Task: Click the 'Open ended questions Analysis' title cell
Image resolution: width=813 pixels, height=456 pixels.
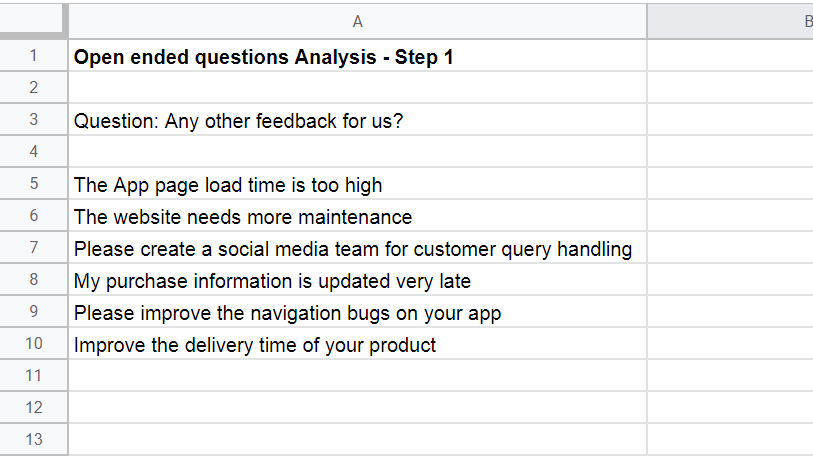Action: coord(357,56)
